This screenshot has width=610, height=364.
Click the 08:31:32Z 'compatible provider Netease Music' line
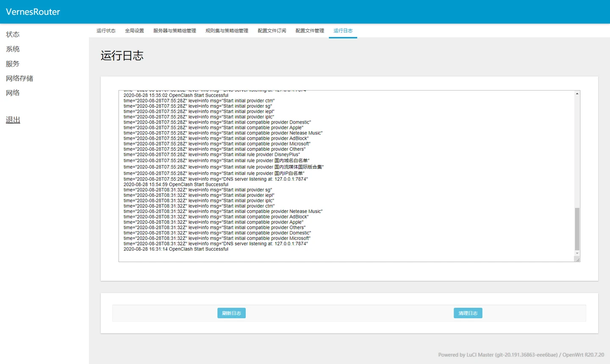223,211
